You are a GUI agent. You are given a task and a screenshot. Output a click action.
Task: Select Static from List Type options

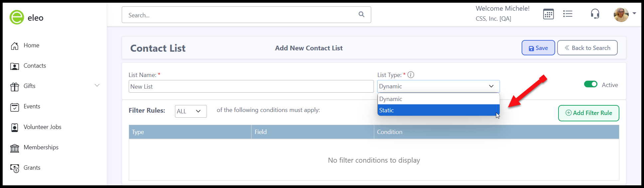coord(438,110)
